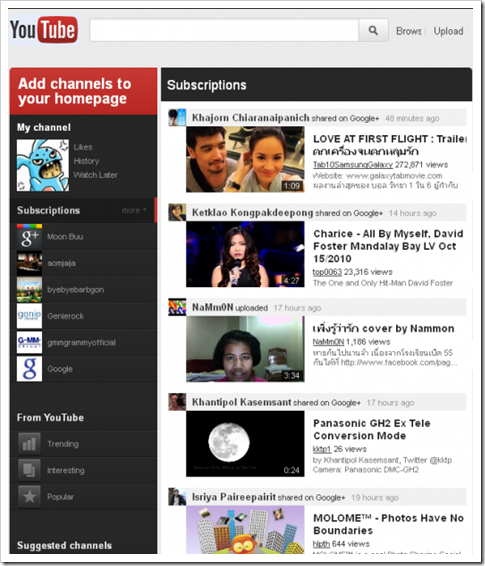The height and width of the screenshot is (566, 485).
Task: Open the Interesting feed label
Action: click(x=66, y=470)
